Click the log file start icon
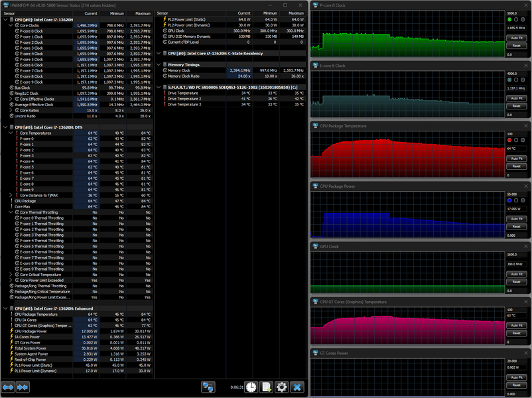This screenshot has height=398, width=532. [267, 387]
